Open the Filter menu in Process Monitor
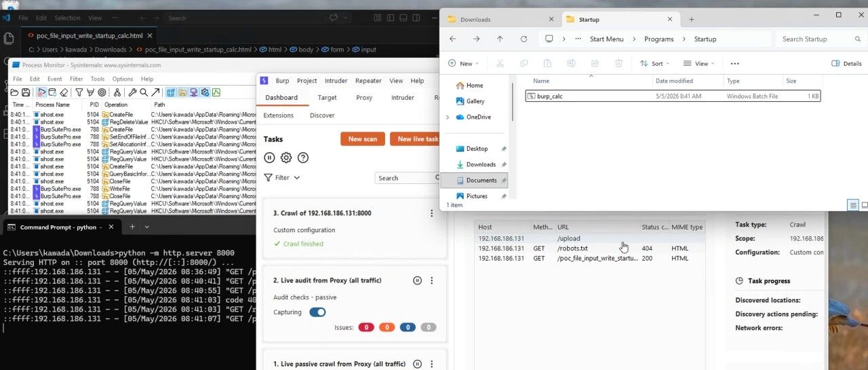Viewport: 868px width, 370px height. pyautogui.click(x=77, y=79)
